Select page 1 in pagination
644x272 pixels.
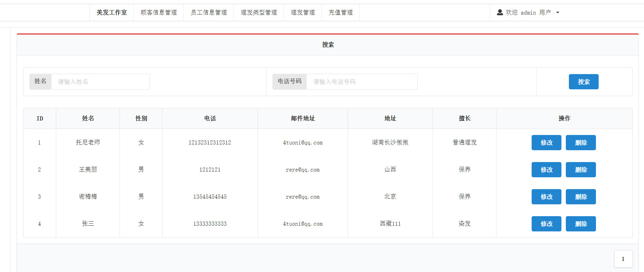[623, 259]
